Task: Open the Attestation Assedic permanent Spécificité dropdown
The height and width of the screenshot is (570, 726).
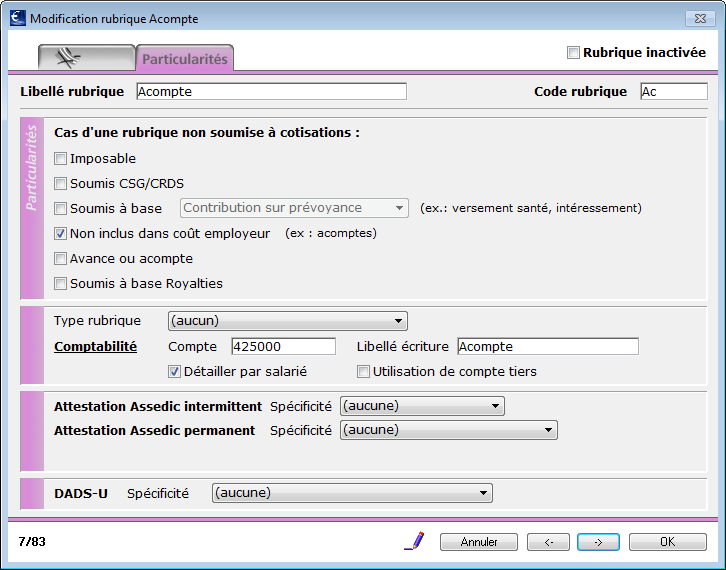Action: click(x=449, y=430)
